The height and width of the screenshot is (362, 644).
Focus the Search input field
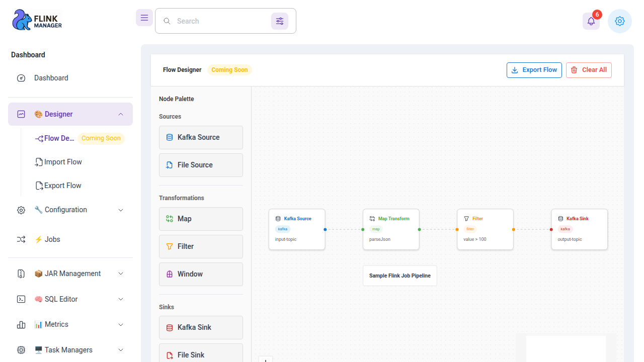221,21
